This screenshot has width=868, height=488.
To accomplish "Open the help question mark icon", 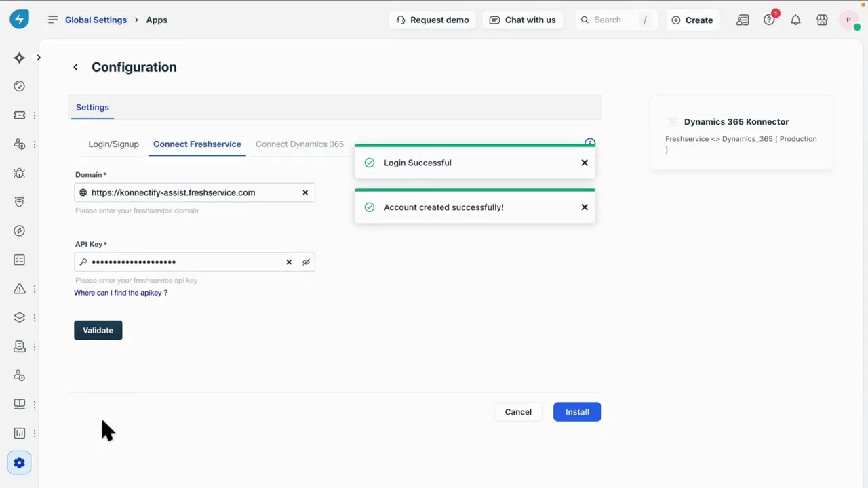I will (769, 20).
